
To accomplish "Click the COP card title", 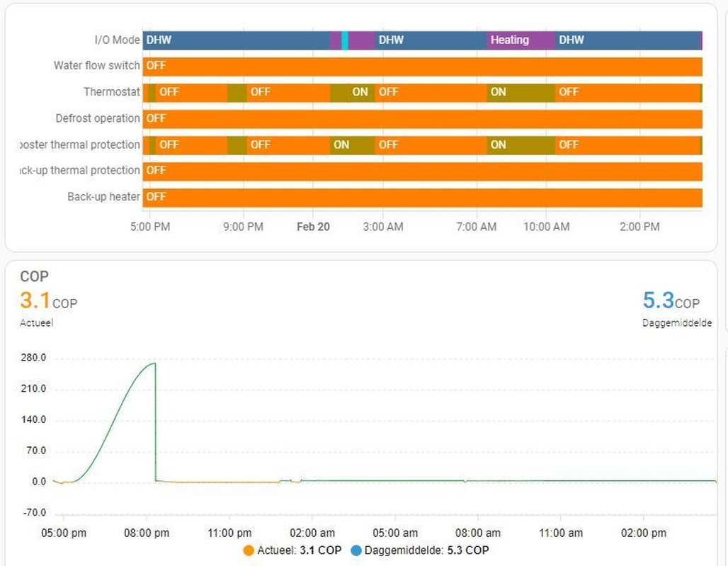I will pyautogui.click(x=35, y=277).
